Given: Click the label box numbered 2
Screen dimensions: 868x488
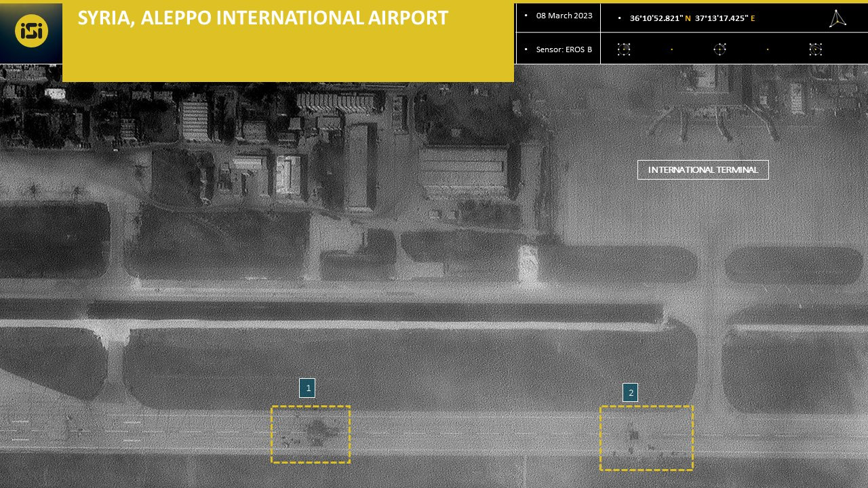Looking at the screenshot, I should tap(631, 392).
